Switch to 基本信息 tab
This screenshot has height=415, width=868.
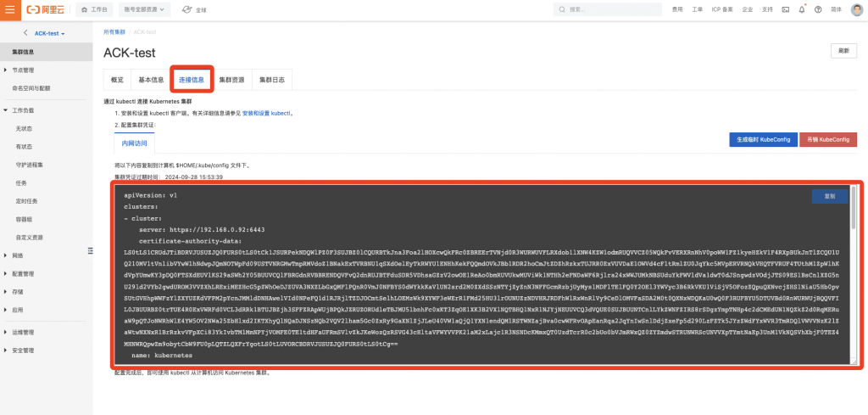point(151,80)
